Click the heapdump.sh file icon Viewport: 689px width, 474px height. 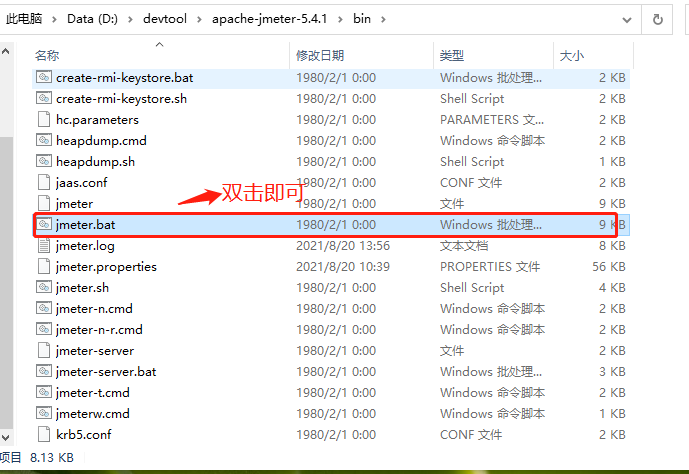tap(44, 161)
